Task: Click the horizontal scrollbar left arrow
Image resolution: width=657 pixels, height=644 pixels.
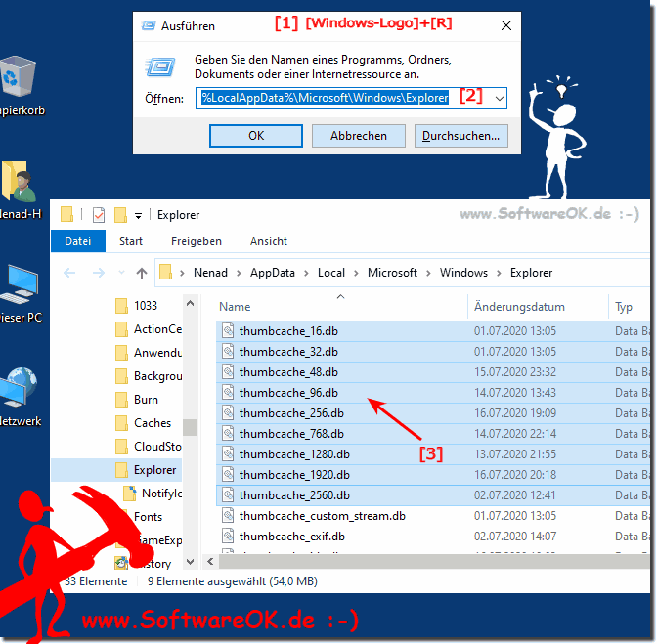Action: [210, 562]
